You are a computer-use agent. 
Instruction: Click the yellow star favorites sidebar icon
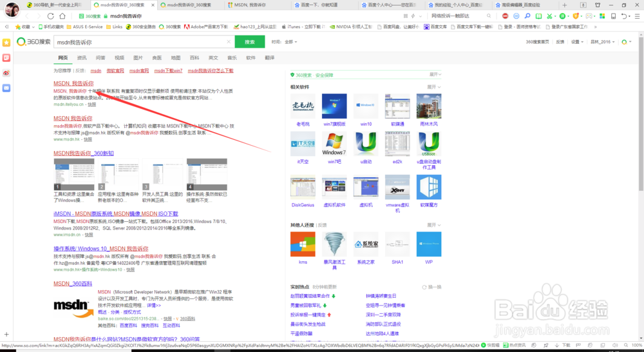[6, 43]
